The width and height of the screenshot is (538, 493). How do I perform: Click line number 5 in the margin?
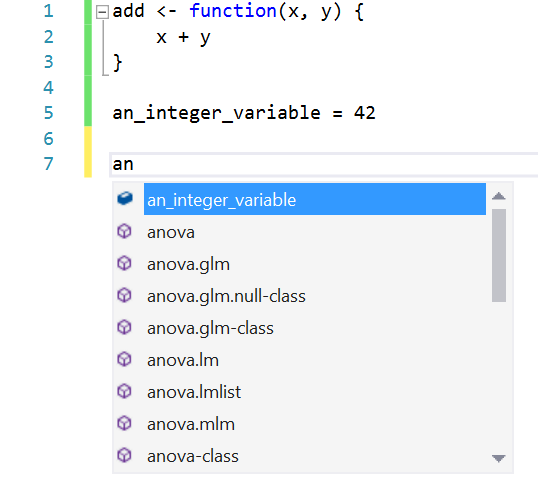[x=49, y=113]
